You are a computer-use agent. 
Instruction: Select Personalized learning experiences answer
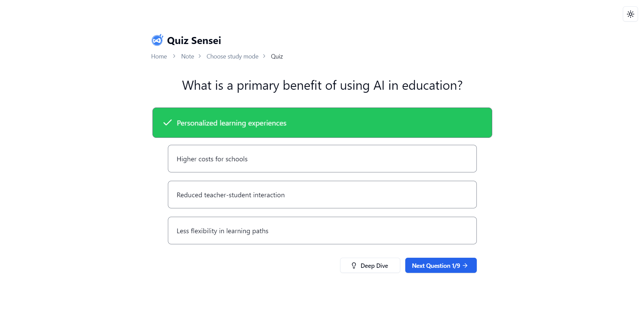[322, 123]
